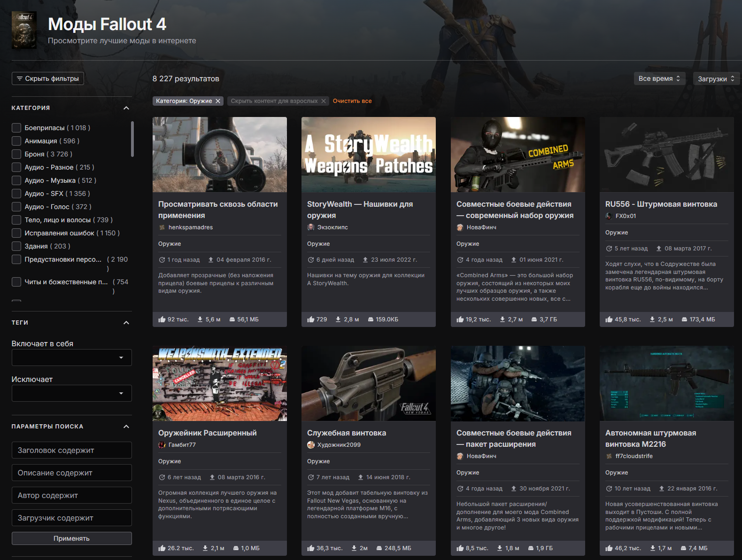The width and height of the screenshot is (742, 560).
Task: Check the Здания category checkbox
Action: tap(16, 246)
